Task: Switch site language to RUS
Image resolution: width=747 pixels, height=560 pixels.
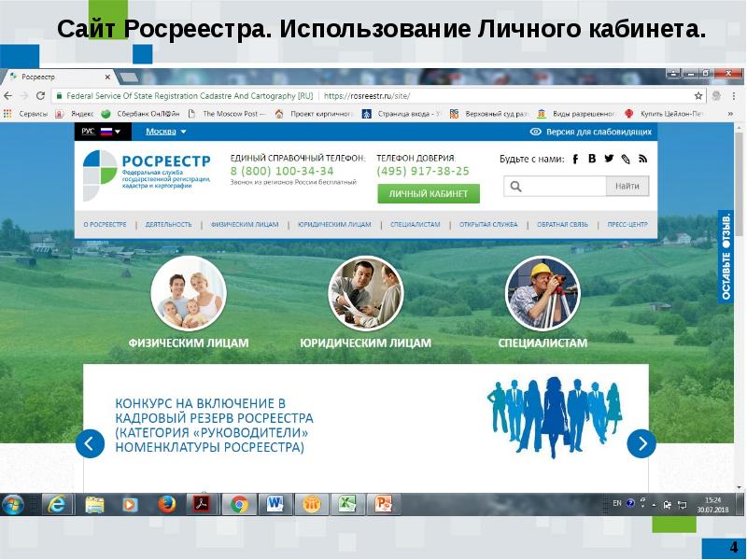Action: pos(89,130)
